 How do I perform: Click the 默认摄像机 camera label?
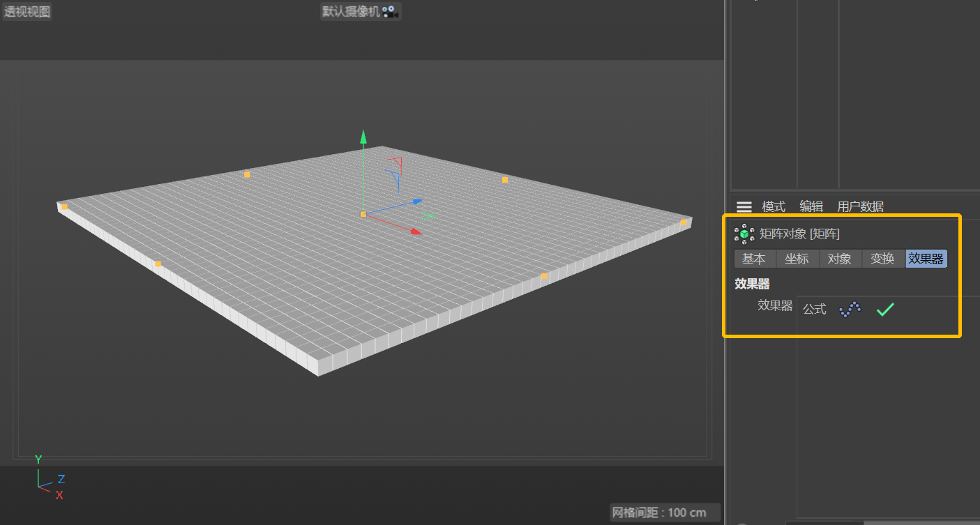click(x=351, y=12)
